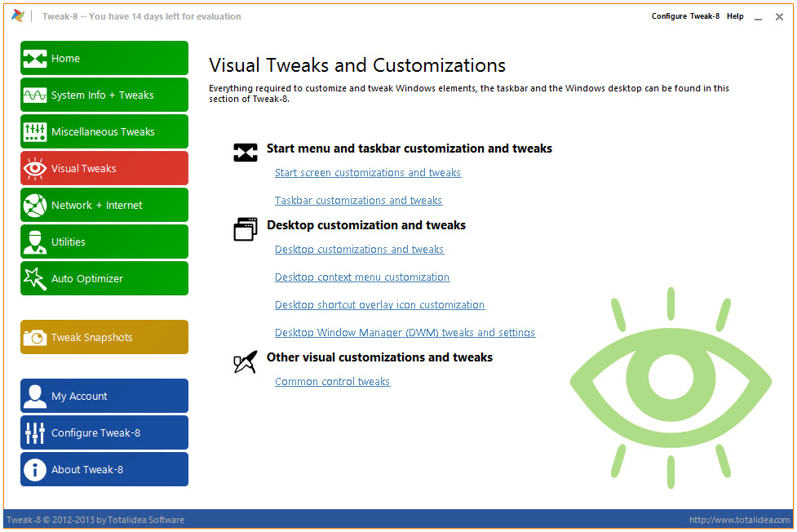Click the 'Desktop customization and tweaks' heading
Screen dimensions: 797x532
pos(366,225)
